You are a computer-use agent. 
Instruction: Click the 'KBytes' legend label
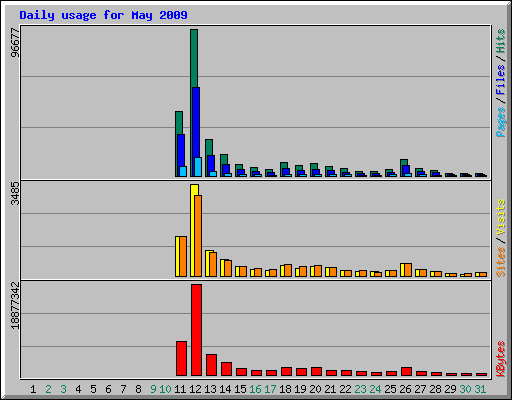501,359
